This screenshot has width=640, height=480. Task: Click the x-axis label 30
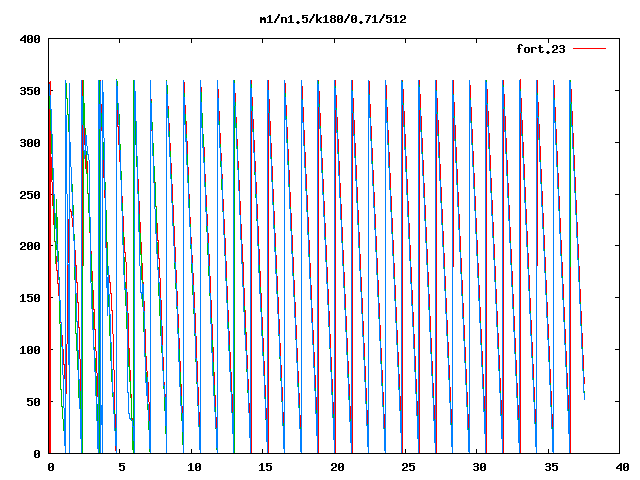click(480, 467)
